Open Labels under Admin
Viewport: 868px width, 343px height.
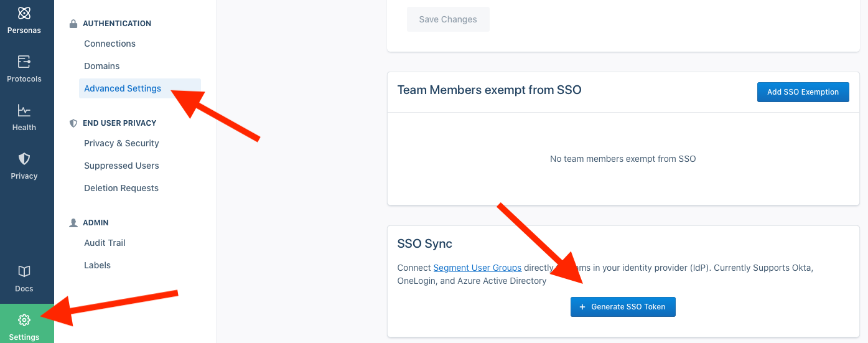(97, 265)
